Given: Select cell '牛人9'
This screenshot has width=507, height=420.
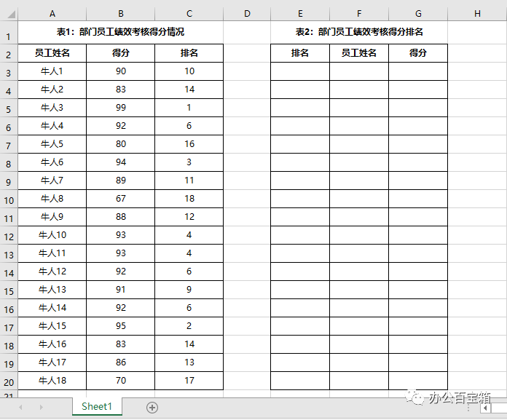Looking at the screenshot, I should pos(52,217).
